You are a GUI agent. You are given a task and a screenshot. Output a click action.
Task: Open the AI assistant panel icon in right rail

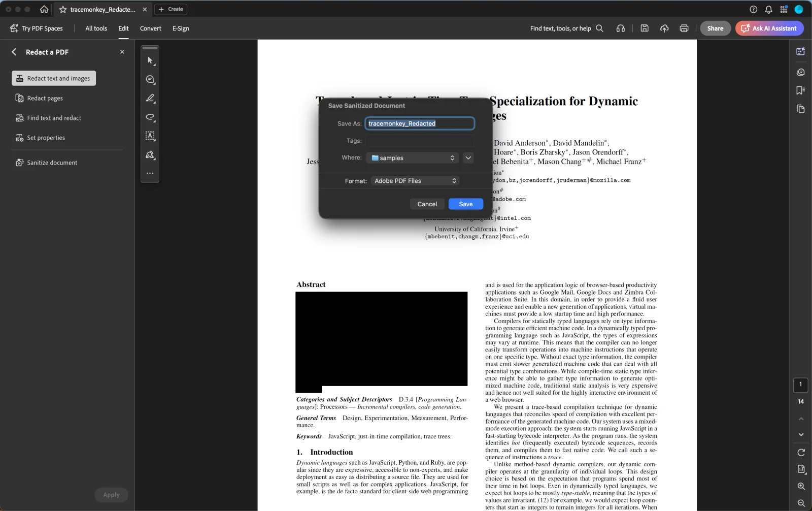click(801, 51)
